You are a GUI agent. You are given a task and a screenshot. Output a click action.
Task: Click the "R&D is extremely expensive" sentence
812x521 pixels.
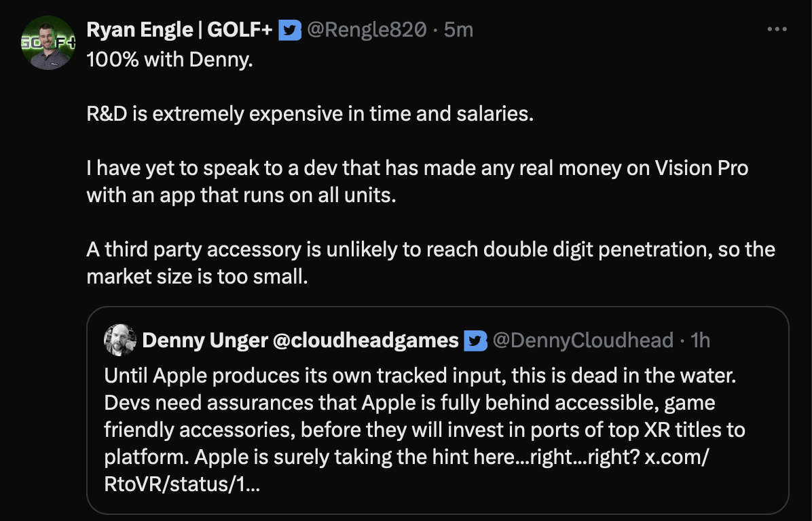tap(310, 113)
